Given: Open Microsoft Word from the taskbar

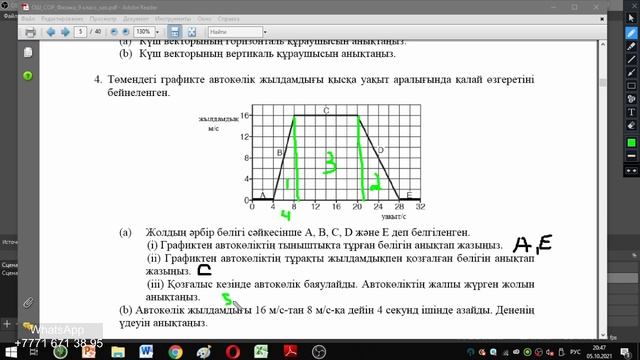Looking at the screenshot, I should pos(146,352).
